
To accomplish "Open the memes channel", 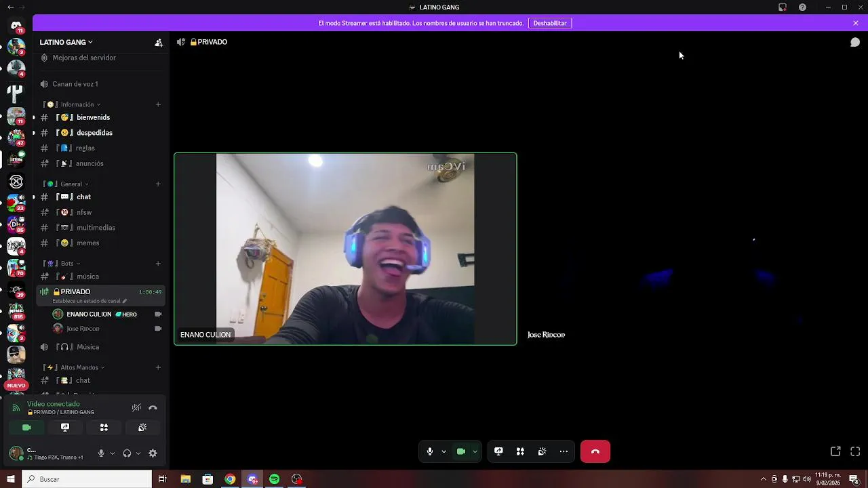I will click(x=100, y=243).
